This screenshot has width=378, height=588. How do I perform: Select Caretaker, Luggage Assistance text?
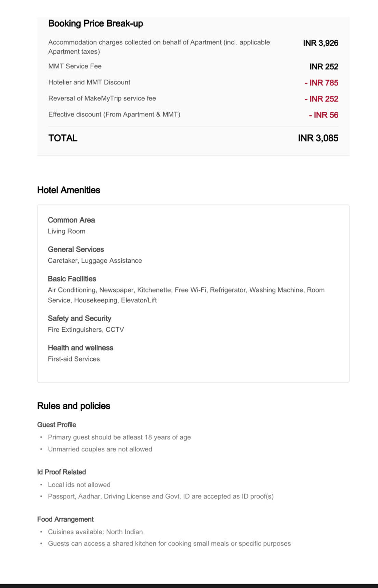[x=95, y=261]
